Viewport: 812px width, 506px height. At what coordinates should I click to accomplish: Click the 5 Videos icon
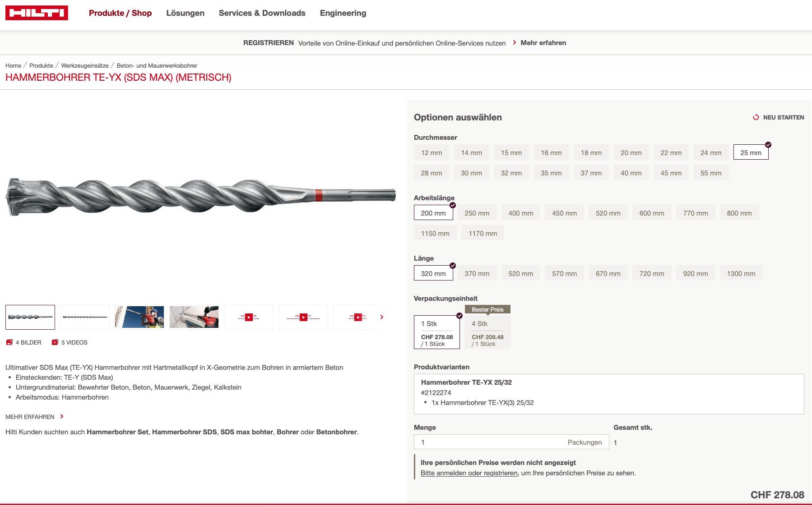[x=55, y=342]
